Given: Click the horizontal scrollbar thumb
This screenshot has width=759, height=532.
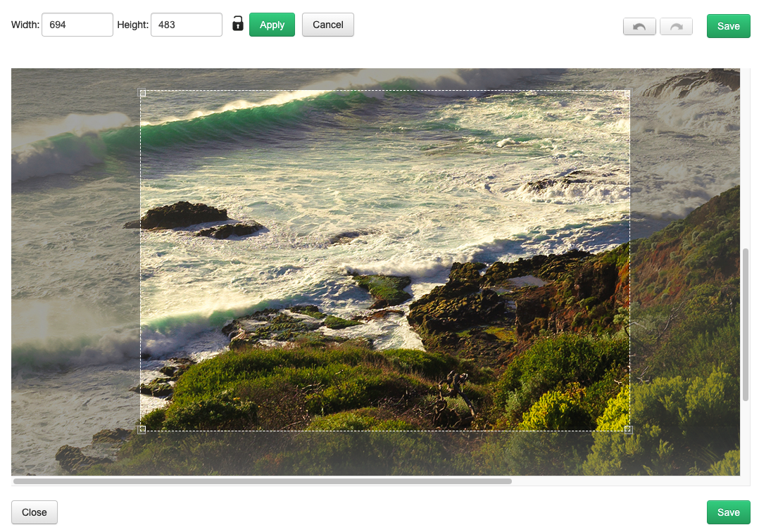Looking at the screenshot, I should (x=262, y=481).
